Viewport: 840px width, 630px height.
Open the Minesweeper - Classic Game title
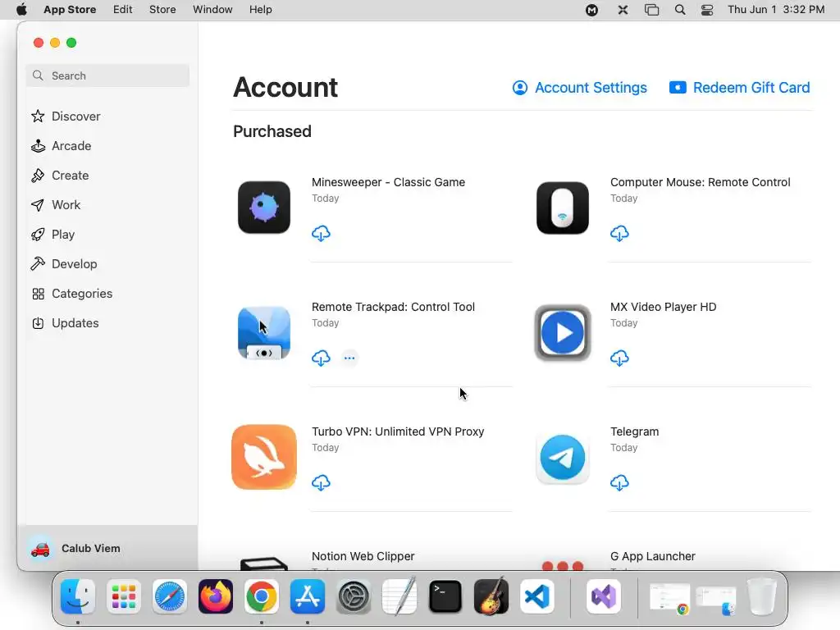(388, 182)
